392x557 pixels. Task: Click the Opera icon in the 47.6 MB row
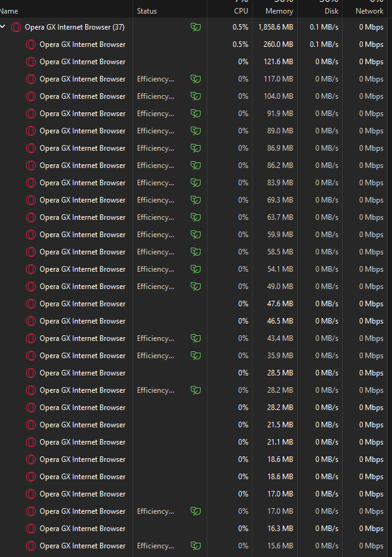(31, 304)
